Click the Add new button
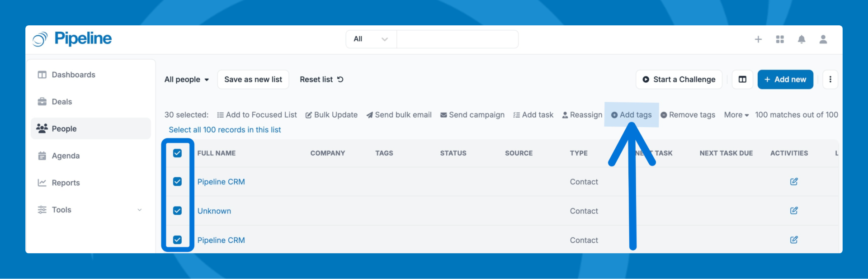 pos(785,80)
